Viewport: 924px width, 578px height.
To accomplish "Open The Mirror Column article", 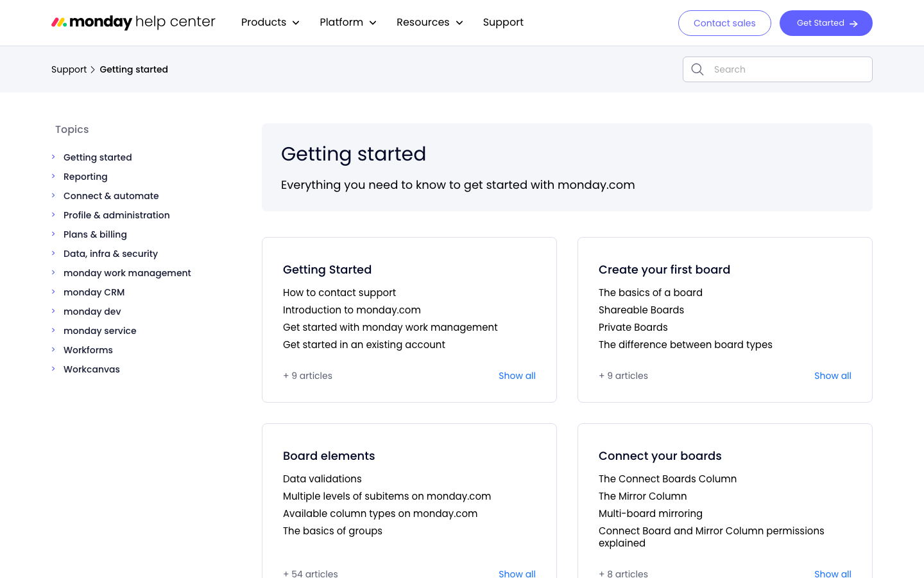I will pyautogui.click(x=642, y=496).
